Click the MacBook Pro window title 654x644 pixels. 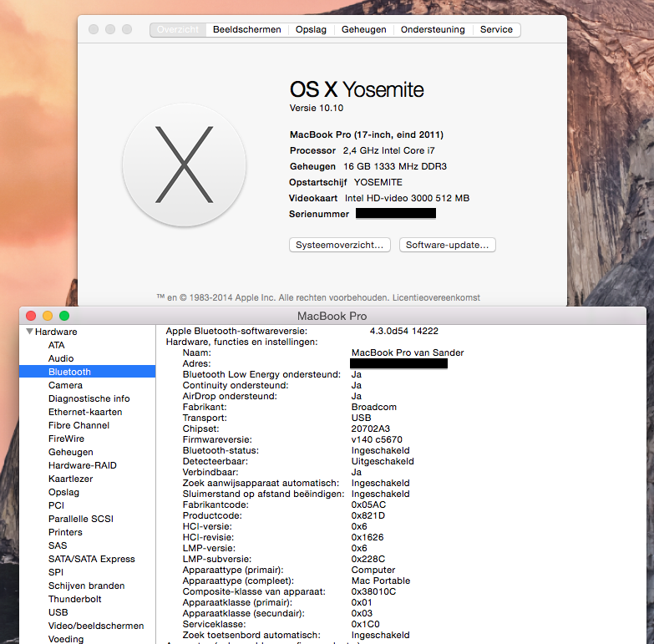[332, 317]
